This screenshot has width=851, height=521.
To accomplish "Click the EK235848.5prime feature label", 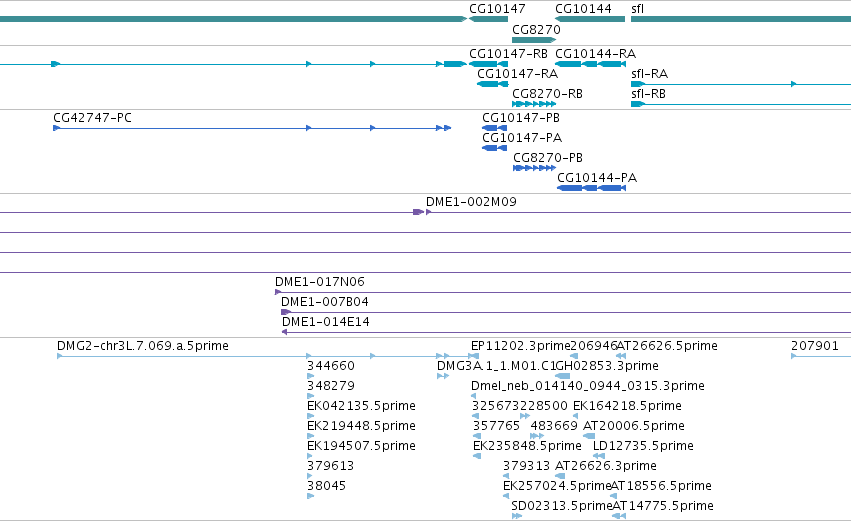I will pyautogui.click(x=527, y=446).
